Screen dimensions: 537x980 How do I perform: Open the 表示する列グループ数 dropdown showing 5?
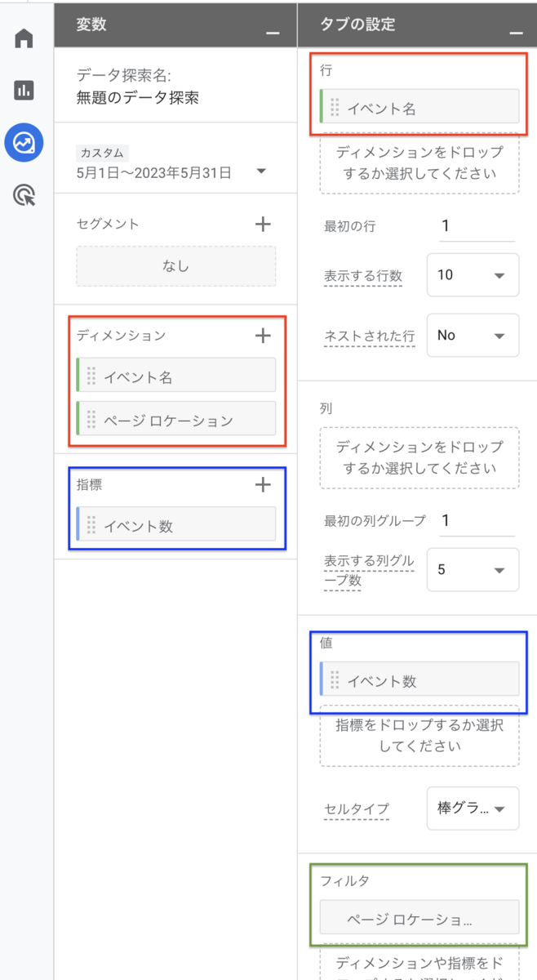[473, 569]
